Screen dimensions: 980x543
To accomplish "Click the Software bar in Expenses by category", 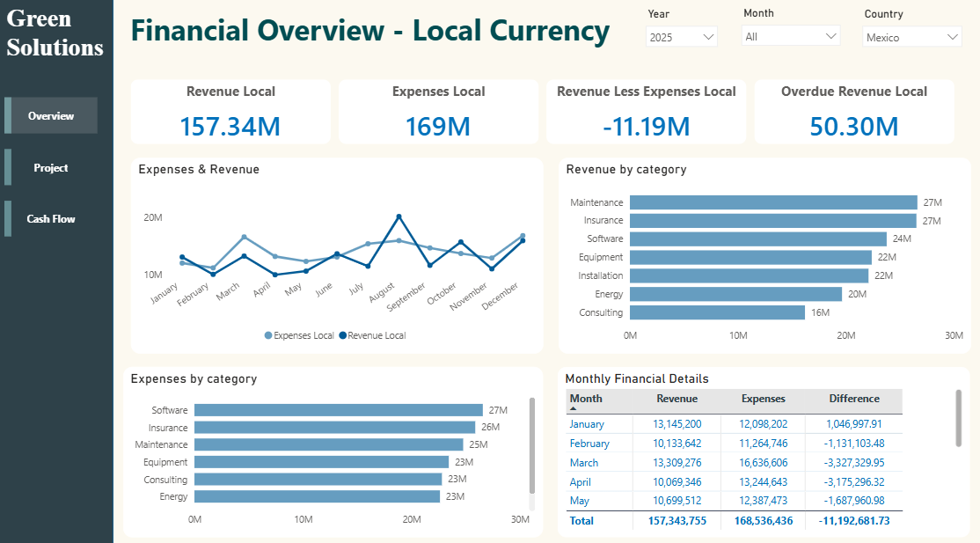I will [339, 410].
